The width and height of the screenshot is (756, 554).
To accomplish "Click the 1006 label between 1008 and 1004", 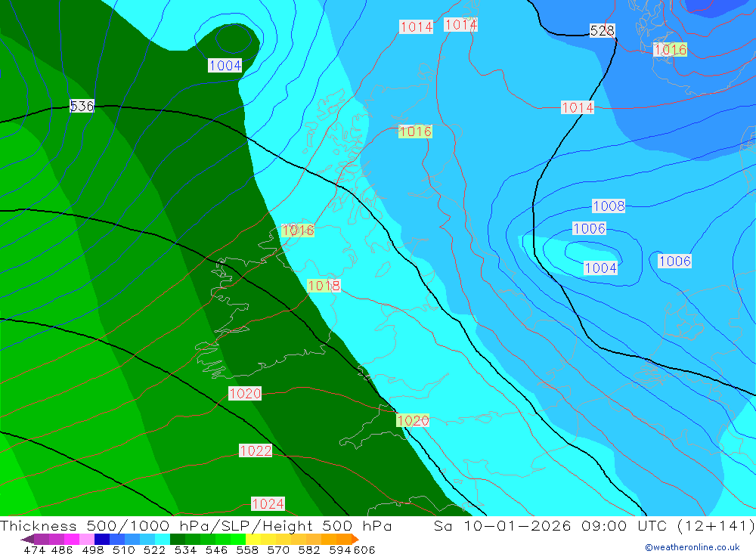I will coord(589,228).
